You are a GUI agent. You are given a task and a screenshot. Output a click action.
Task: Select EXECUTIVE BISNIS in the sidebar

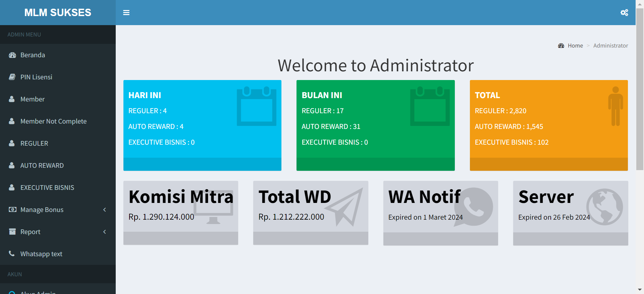pos(47,188)
